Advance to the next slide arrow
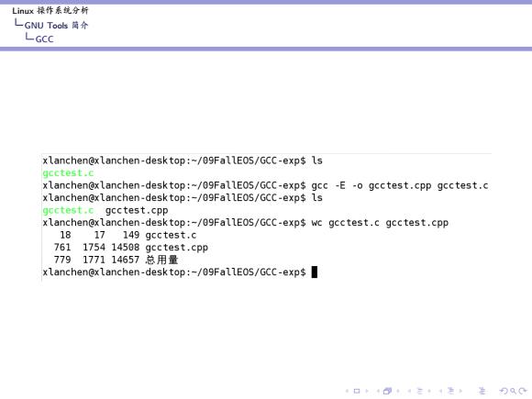The height and width of the screenshot is (399, 532). [367, 391]
